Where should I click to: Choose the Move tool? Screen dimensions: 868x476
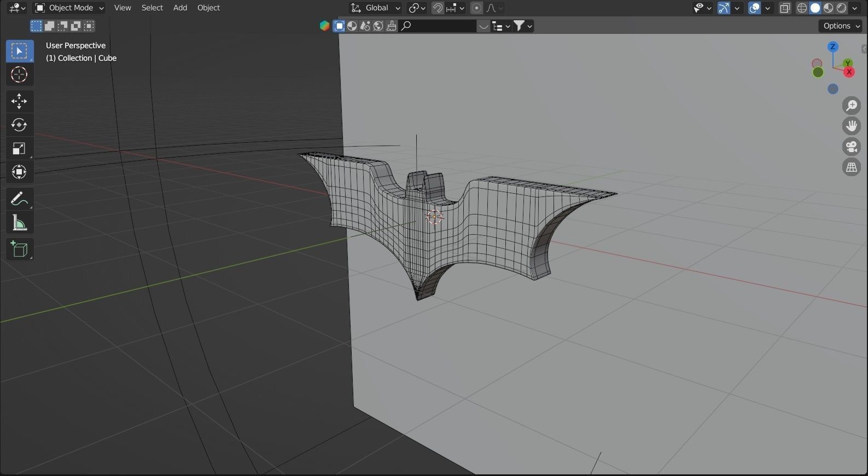pyautogui.click(x=20, y=101)
